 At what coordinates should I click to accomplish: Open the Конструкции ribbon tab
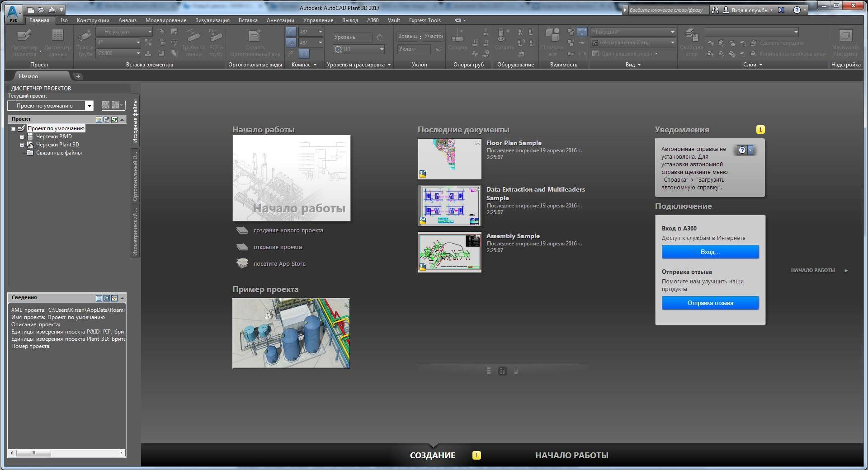pyautogui.click(x=93, y=20)
